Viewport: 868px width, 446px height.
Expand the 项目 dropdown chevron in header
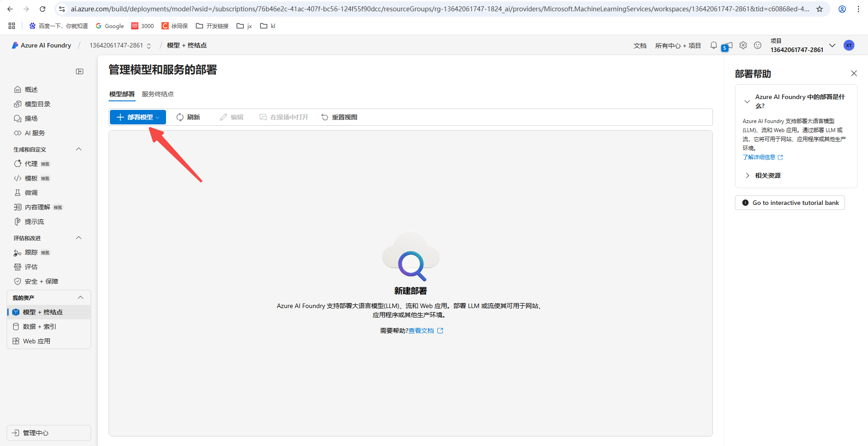click(832, 45)
